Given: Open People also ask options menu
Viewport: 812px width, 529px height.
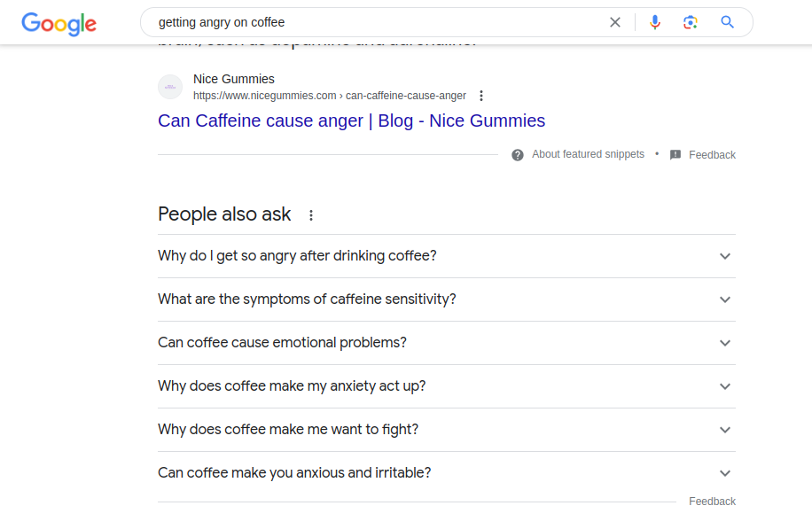Looking at the screenshot, I should click(311, 214).
